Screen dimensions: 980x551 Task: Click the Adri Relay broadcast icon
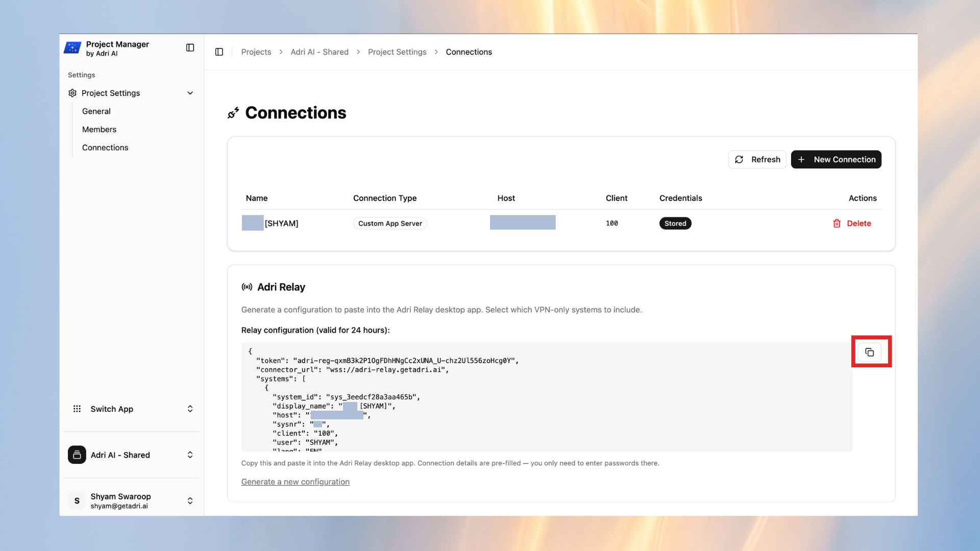tap(247, 287)
